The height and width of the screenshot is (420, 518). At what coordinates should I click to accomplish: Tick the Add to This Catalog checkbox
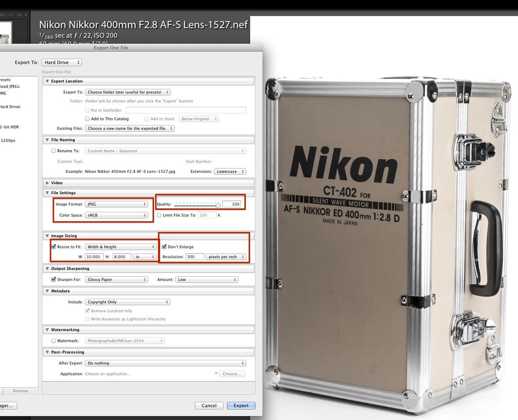tap(88, 119)
